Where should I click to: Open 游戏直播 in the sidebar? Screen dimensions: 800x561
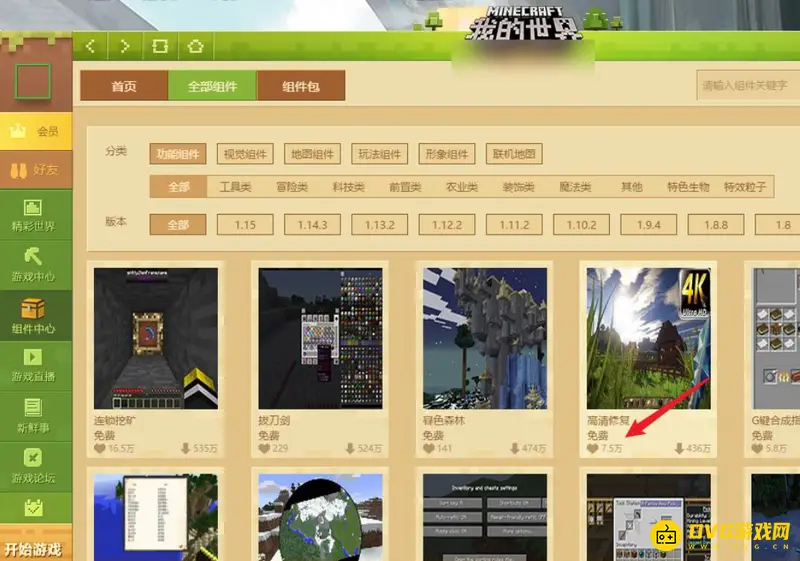point(35,364)
